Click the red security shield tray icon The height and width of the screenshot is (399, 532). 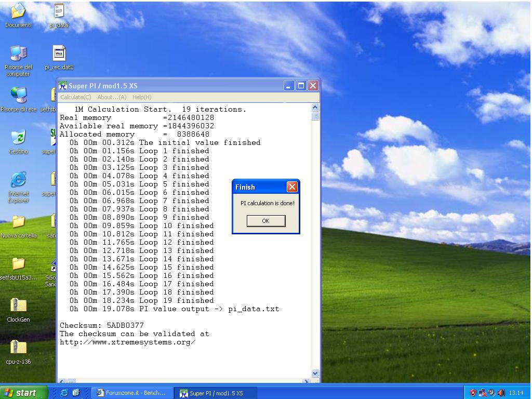click(x=473, y=393)
